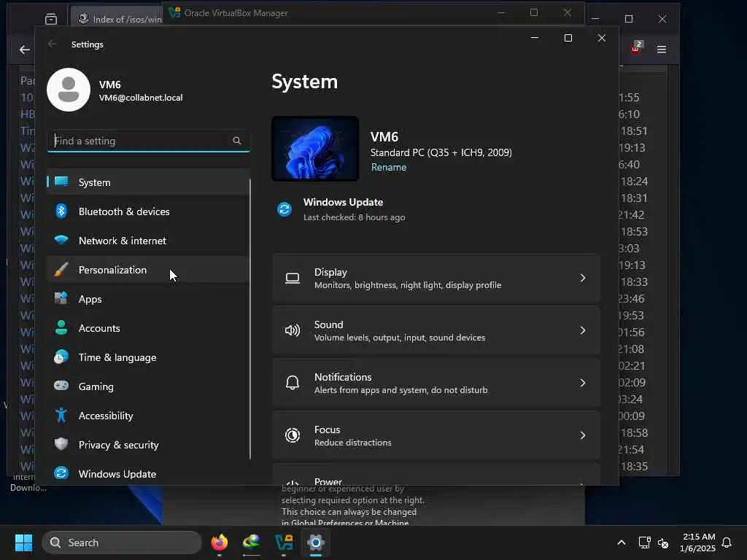This screenshot has width=747, height=560.
Task: Open the Apps settings category
Action: [x=147, y=299]
